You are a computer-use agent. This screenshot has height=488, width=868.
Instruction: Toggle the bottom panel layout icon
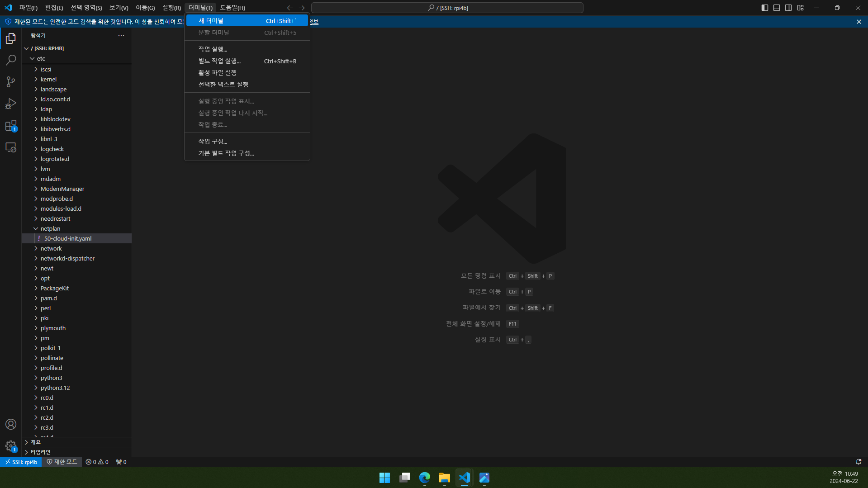777,8
